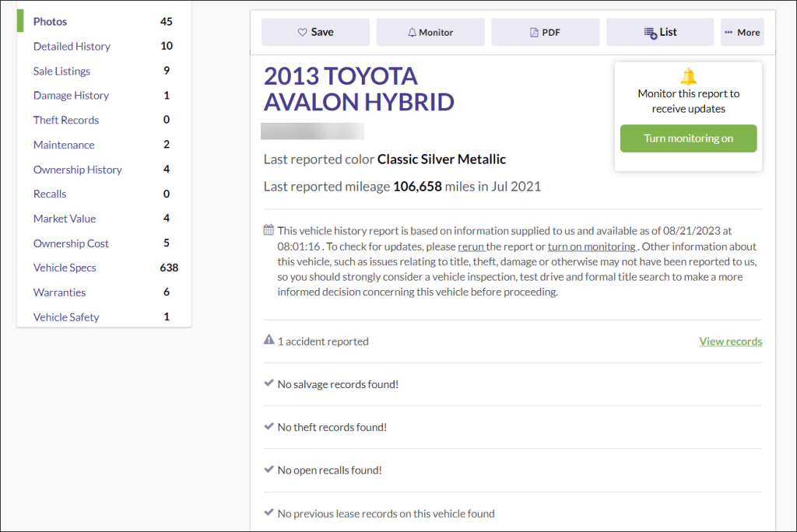Image resolution: width=797 pixels, height=532 pixels.
Task: Click the warning triangle accident icon
Action: coord(269,339)
